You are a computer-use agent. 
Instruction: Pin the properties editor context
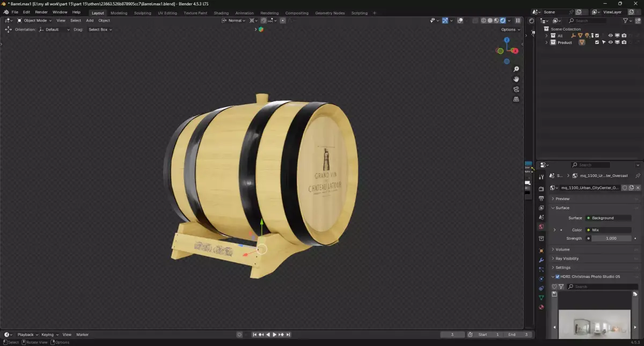[x=638, y=175]
